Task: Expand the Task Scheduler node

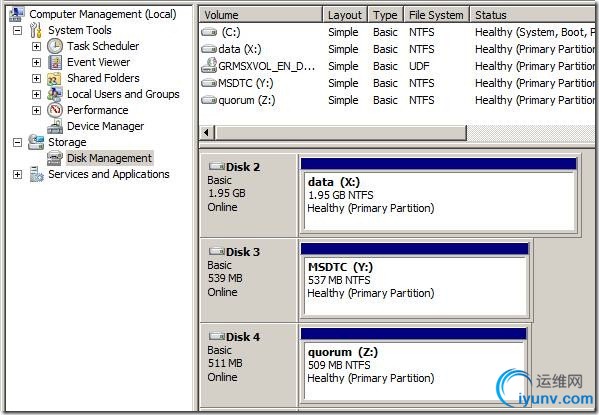Action: (36, 46)
